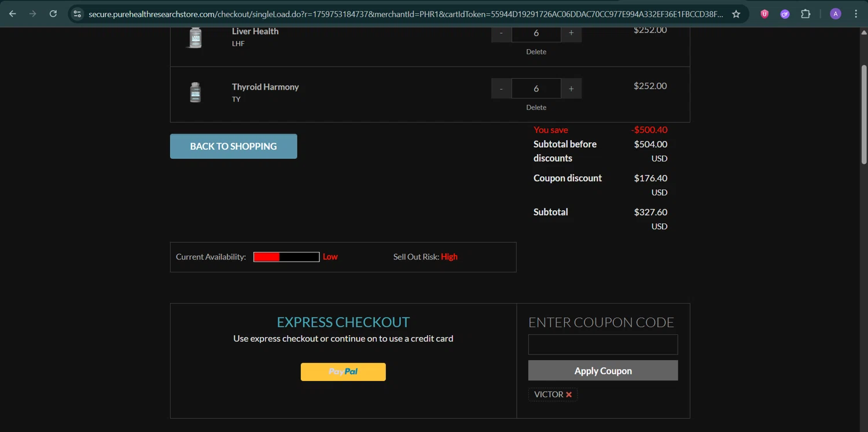Image resolution: width=868 pixels, height=432 pixels.
Task: Edit the Thyroid Harmony quantity field
Action: coord(536,89)
